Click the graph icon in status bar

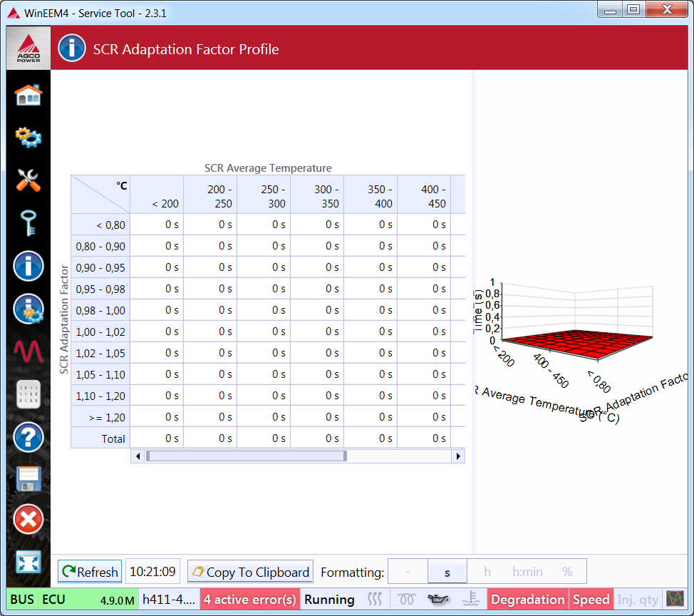pos(674,599)
